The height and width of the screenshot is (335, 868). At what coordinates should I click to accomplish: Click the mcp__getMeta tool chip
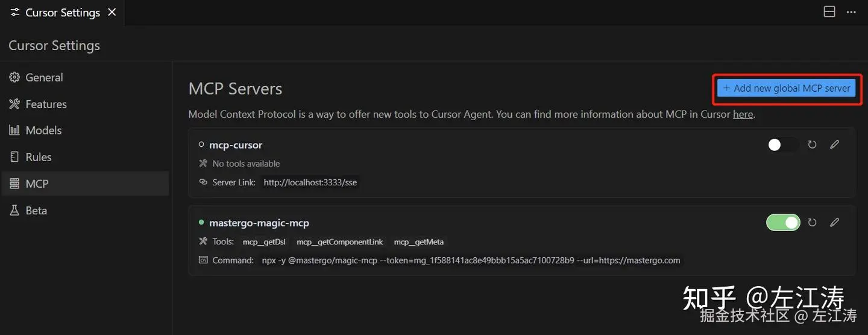pyautogui.click(x=419, y=241)
